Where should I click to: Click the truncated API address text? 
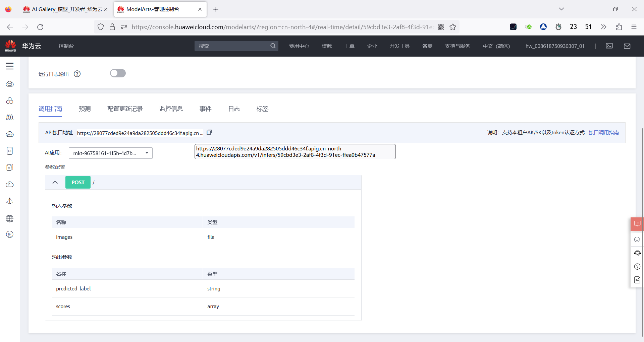click(140, 133)
